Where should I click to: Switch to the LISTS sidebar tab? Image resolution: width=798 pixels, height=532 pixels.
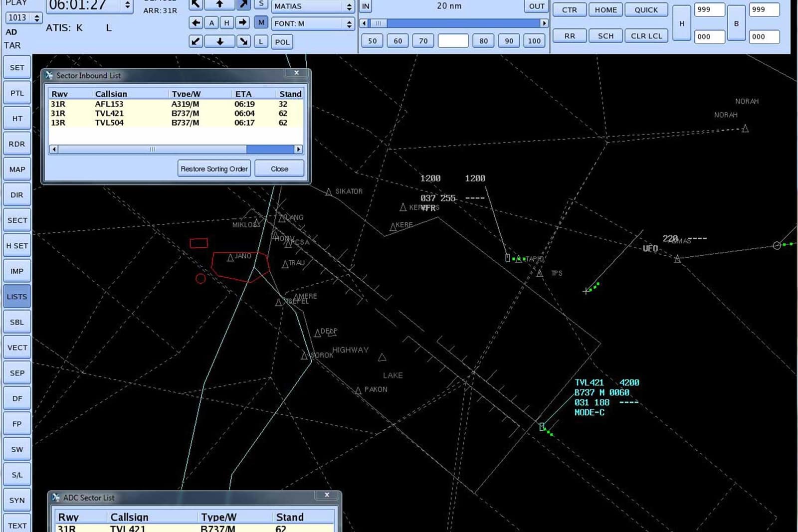click(x=16, y=296)
